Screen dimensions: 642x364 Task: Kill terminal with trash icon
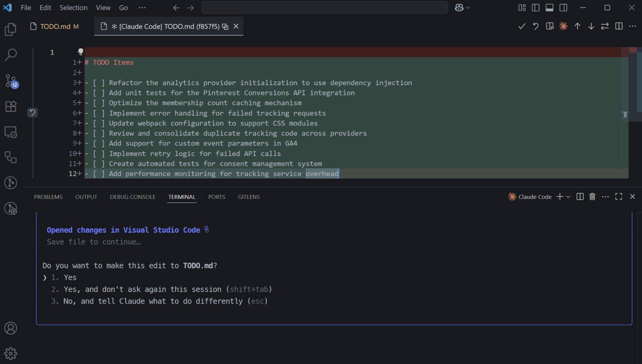(592, 197)
